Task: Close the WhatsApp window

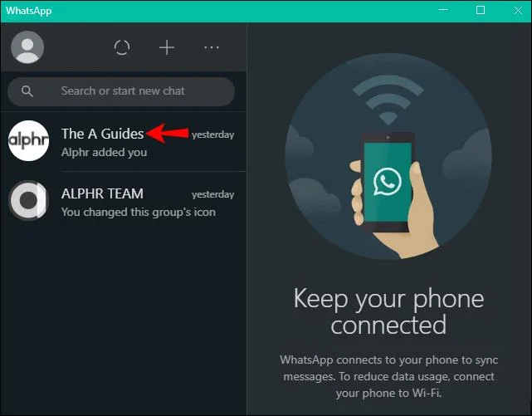Action: [518, 11]
